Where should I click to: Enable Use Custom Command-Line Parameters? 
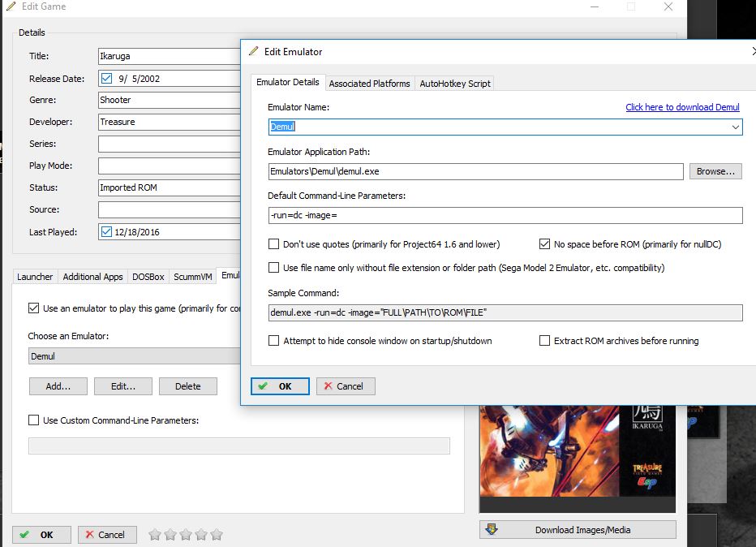click(x=33, y=420)
